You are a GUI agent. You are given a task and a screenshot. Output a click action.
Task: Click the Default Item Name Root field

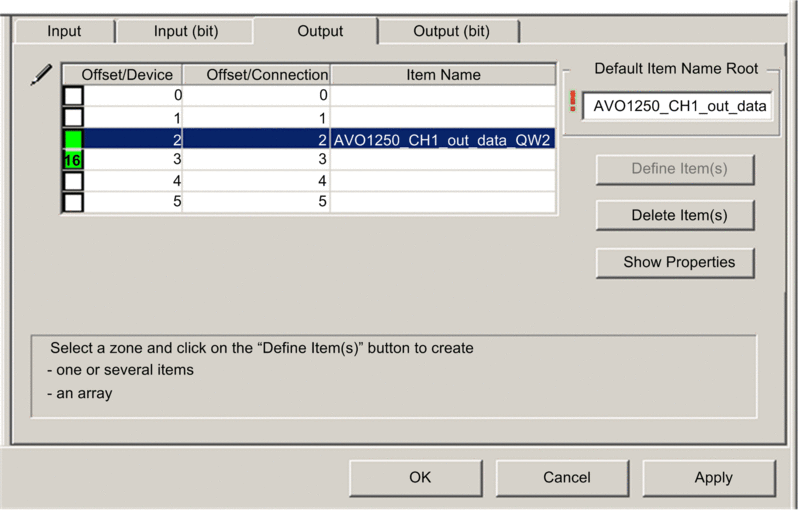[x=678, y=106]
